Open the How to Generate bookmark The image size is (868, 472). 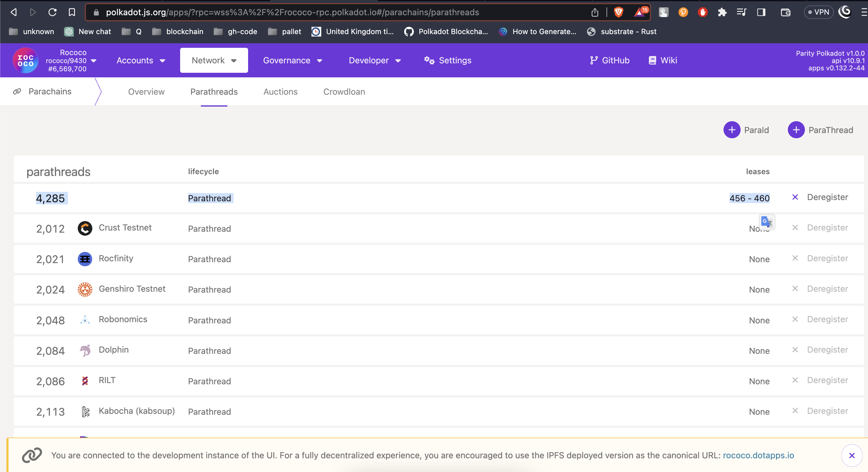tap(538, 32)
